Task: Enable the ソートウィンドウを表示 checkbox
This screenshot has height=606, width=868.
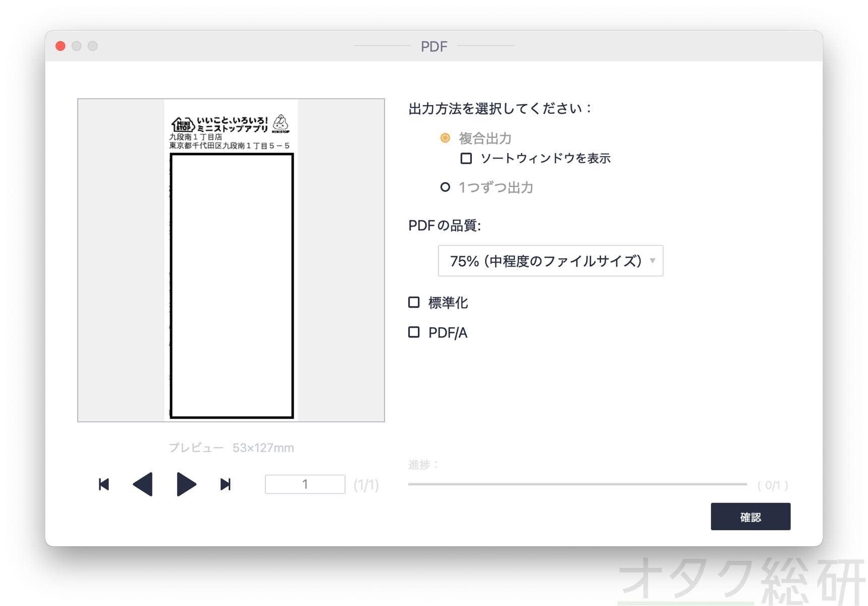Action: point(466,159)
